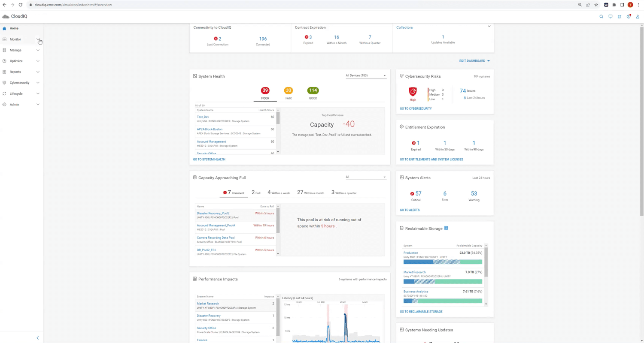Select the FAIR health tab
Viewport: 644px width, 343px height.
pyautogui.click(x=288, y=93)
